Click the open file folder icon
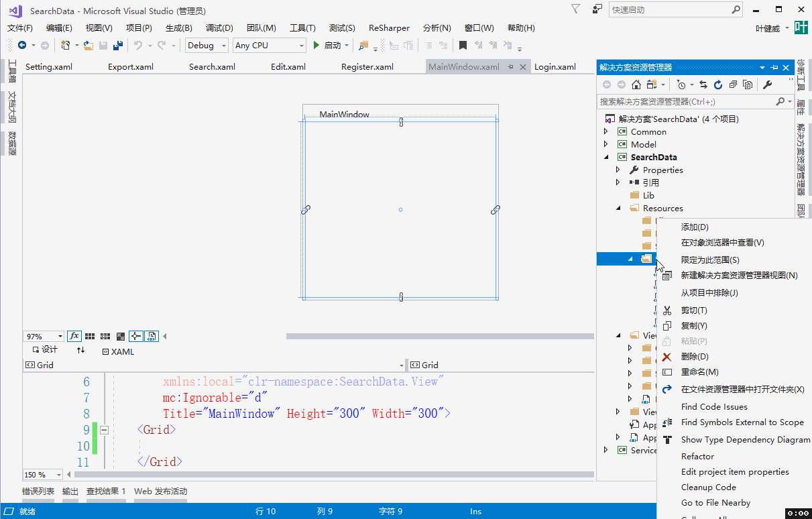Viewport: 812px width, 519px height. (89, 46)
